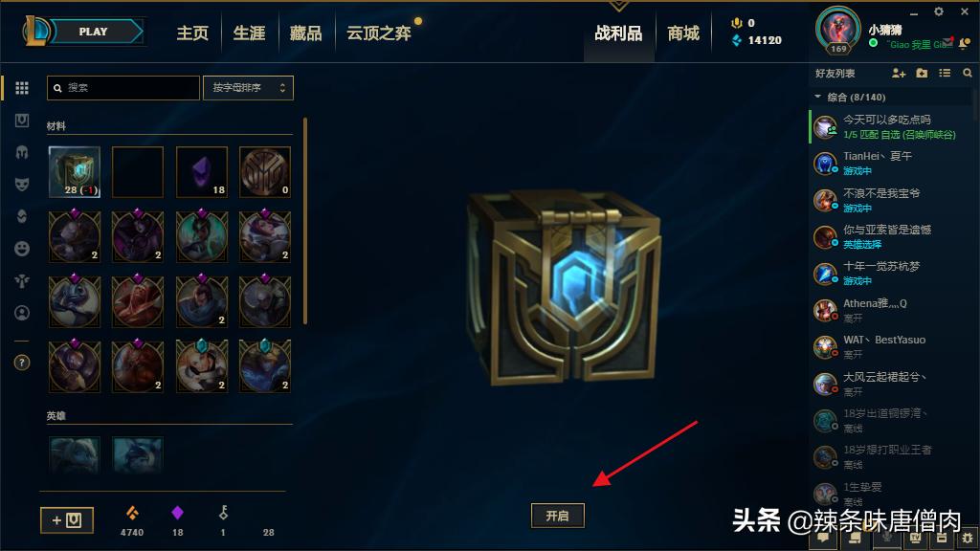
Task: Toggle friend list view options icon
Action: (945, 73)
